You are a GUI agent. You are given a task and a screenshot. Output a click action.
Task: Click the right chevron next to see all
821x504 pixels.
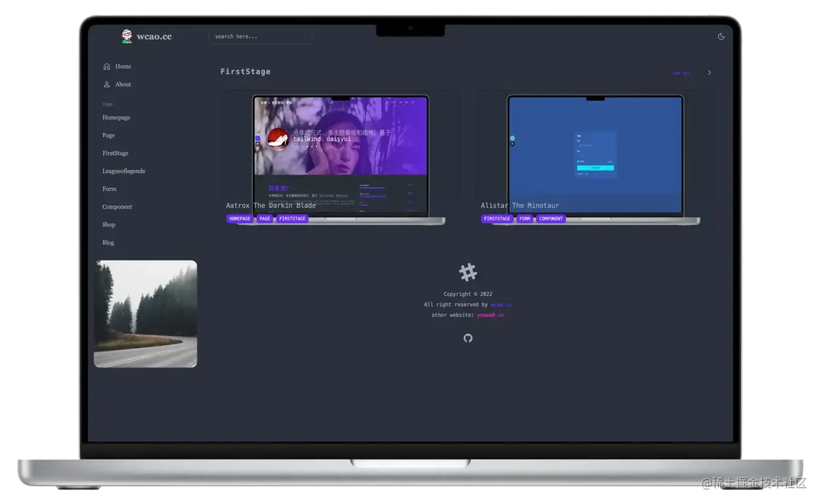point(709,73)
